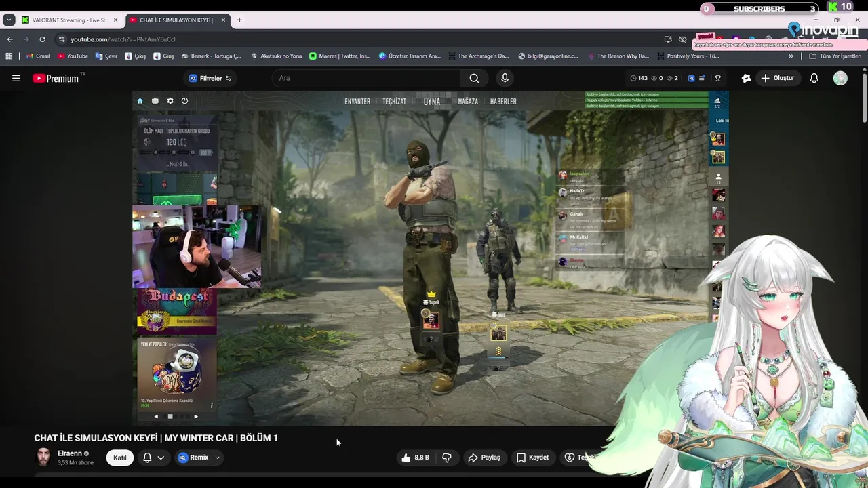This screenshot has width=868, height=488.
Task: Open the Elraenn channel name link
Action: pyautogui.click(x=69, y=453)
